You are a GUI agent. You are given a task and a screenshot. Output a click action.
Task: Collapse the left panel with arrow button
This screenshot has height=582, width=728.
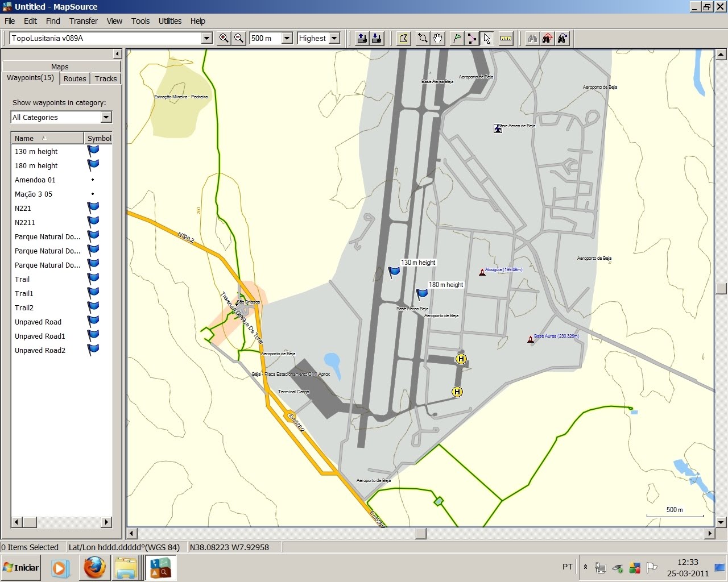click(x=117, y=54)
